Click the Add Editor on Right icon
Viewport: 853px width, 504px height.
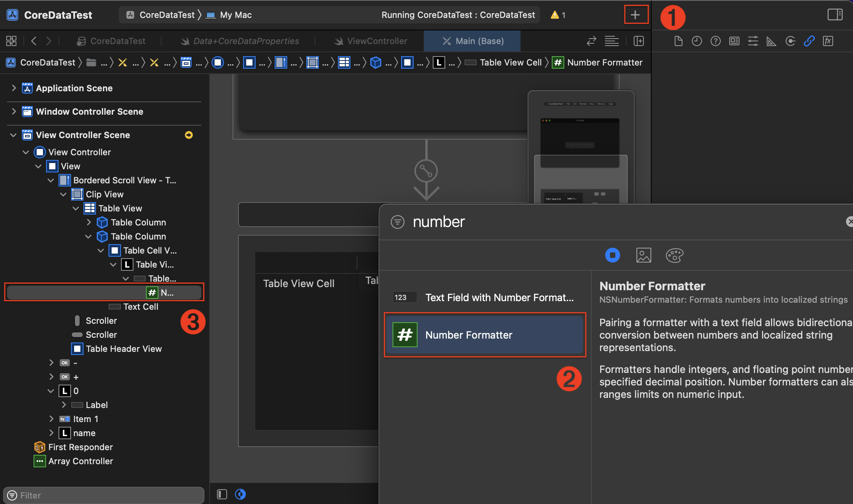[x=639, y=41]
